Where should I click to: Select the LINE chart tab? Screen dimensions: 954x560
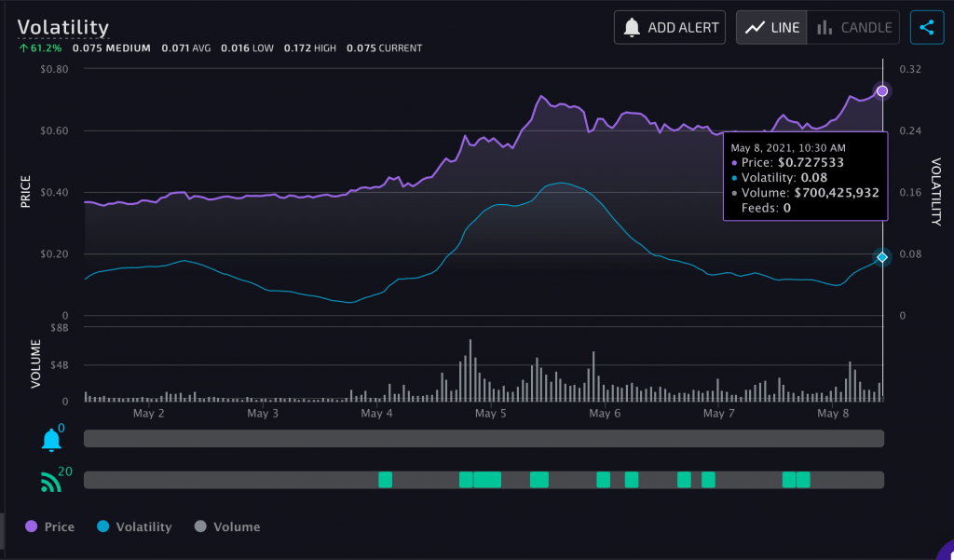[771, 27]
